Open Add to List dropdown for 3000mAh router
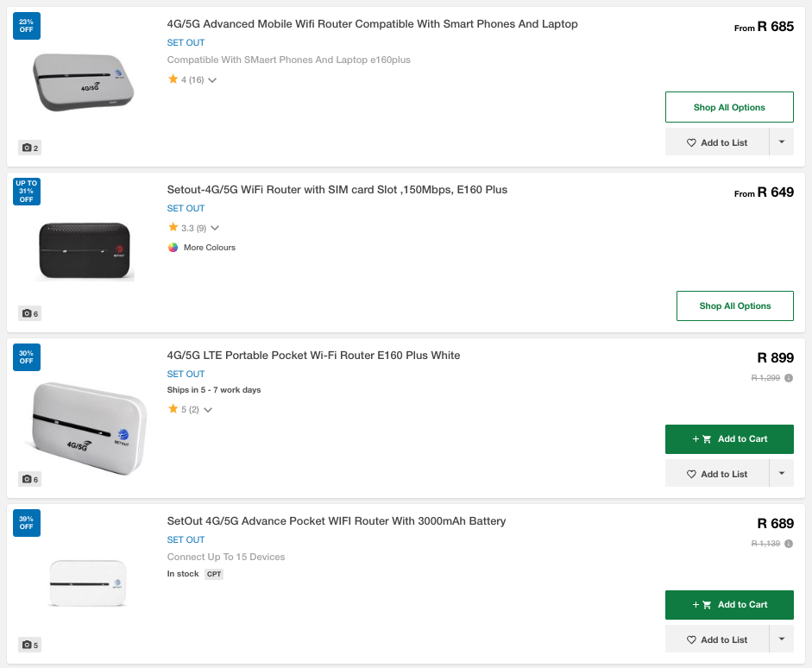This screenshot has width=812, height=668. click(781, 640)
